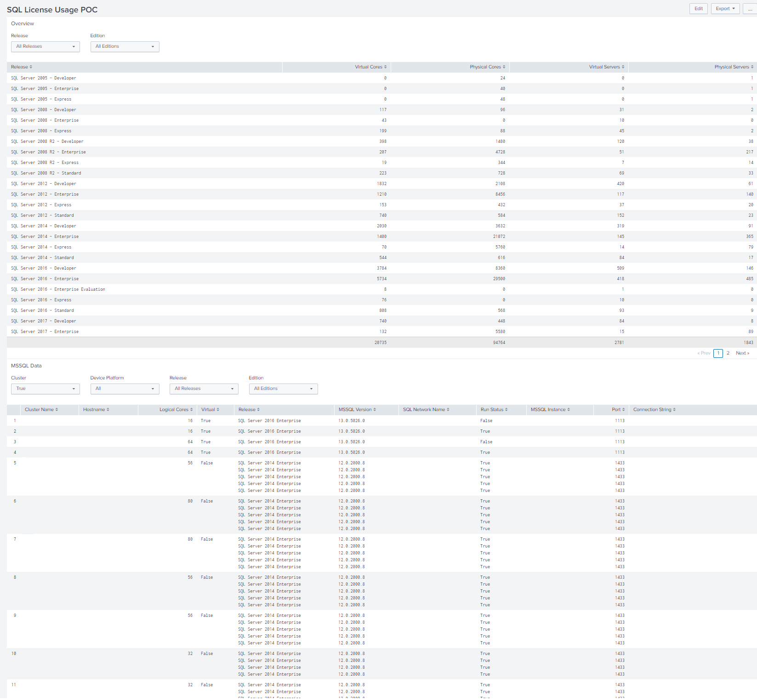This screenshot has width=757, height=700.
Task: Sort by Physical Cores column
Action: [487, 67]
